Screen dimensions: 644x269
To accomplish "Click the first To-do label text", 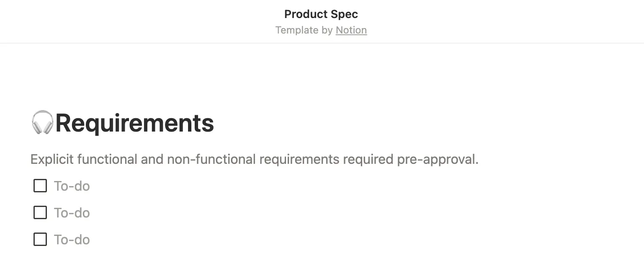I will pos(72,186).
